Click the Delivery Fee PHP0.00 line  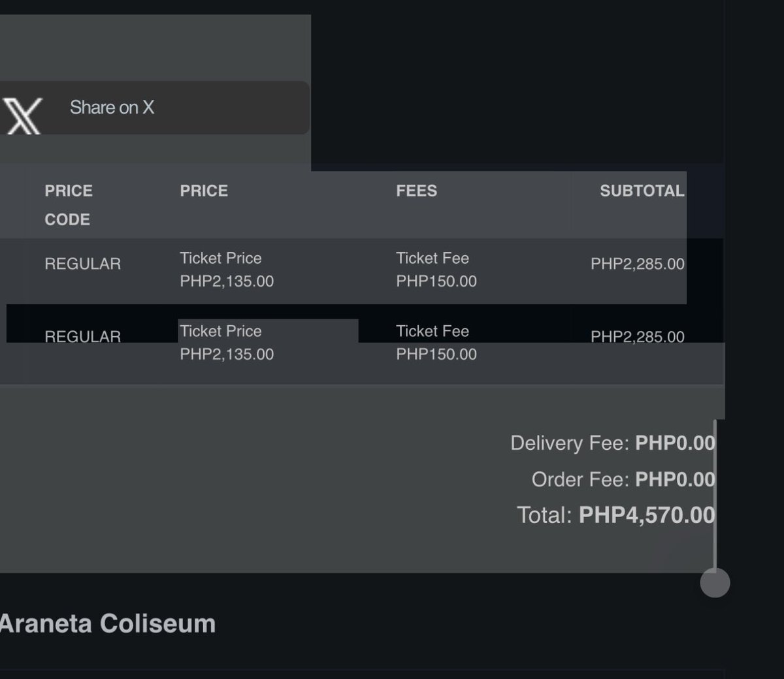point(613,443)
